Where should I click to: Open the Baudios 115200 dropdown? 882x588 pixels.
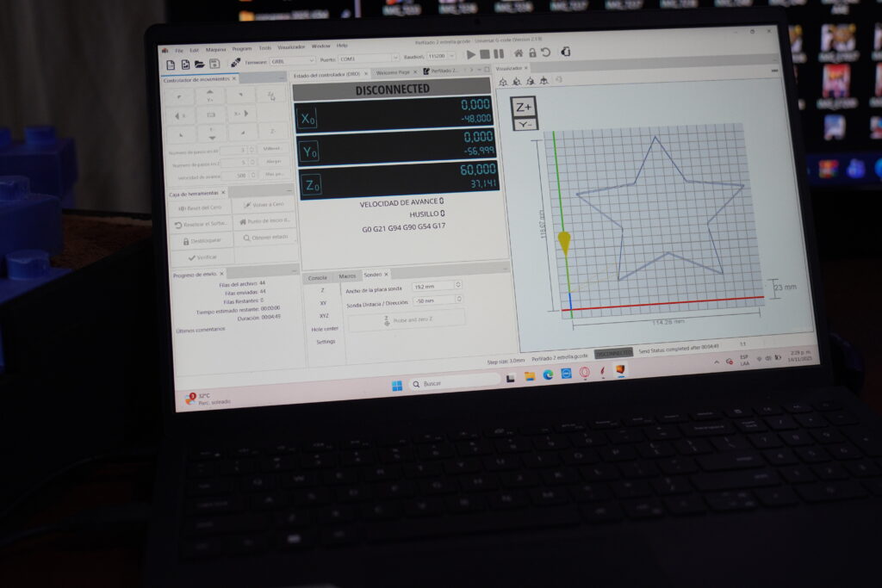click(442, 56)
